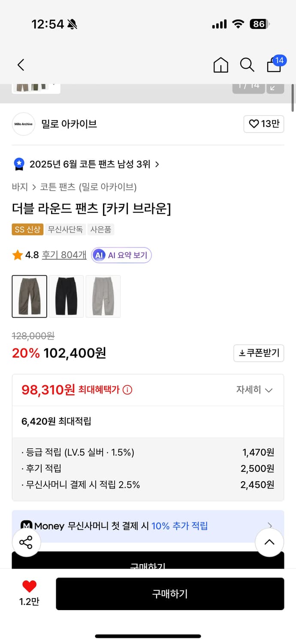The width and height of the screenshot is (296, 644).
Task: Open the share icon at bottom left
Action: coord(26,542)
